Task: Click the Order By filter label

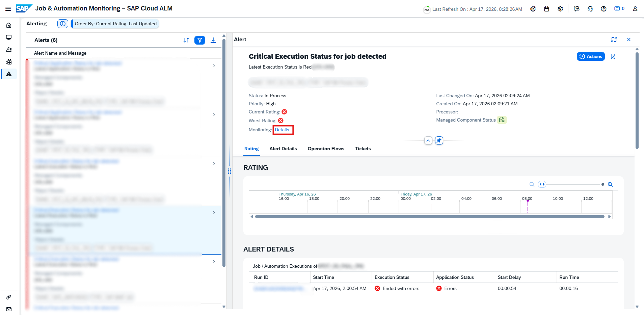Action: pyautogui.click(x=115, y=24)
